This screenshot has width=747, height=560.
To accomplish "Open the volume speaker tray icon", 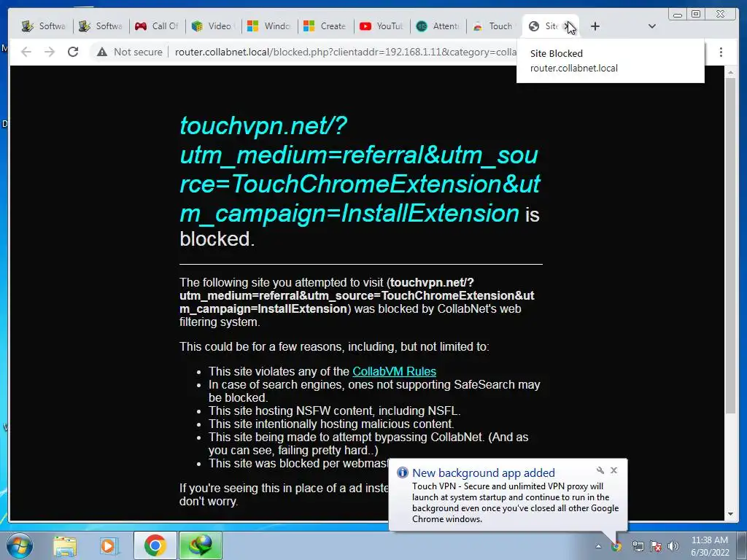I will [673, 546].
